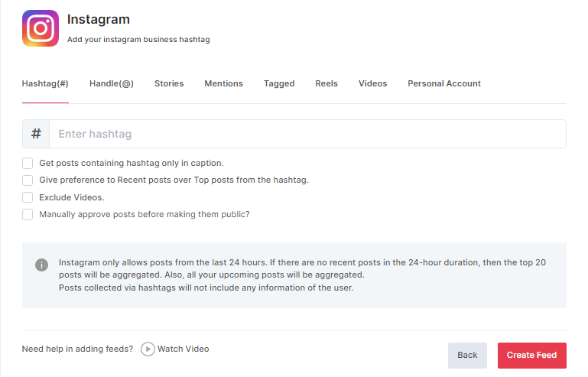Screen dimensions: 588x377
Task: Switch to the Mentions tab
Action: point(223,83)
